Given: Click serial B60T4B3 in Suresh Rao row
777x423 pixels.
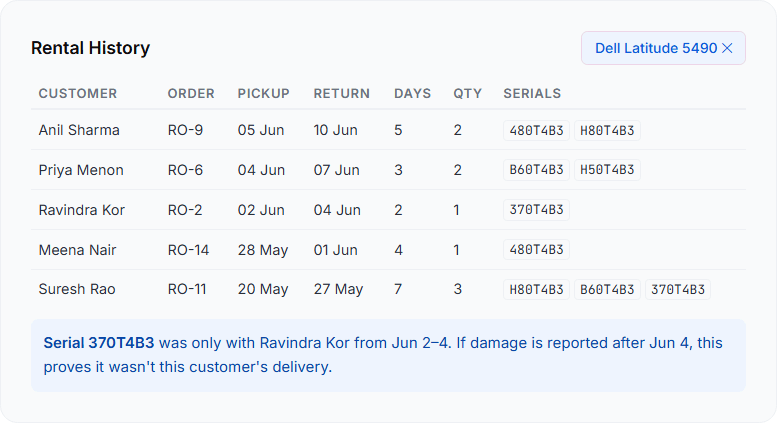Looking at the screenshot, I should coord(607,289).
